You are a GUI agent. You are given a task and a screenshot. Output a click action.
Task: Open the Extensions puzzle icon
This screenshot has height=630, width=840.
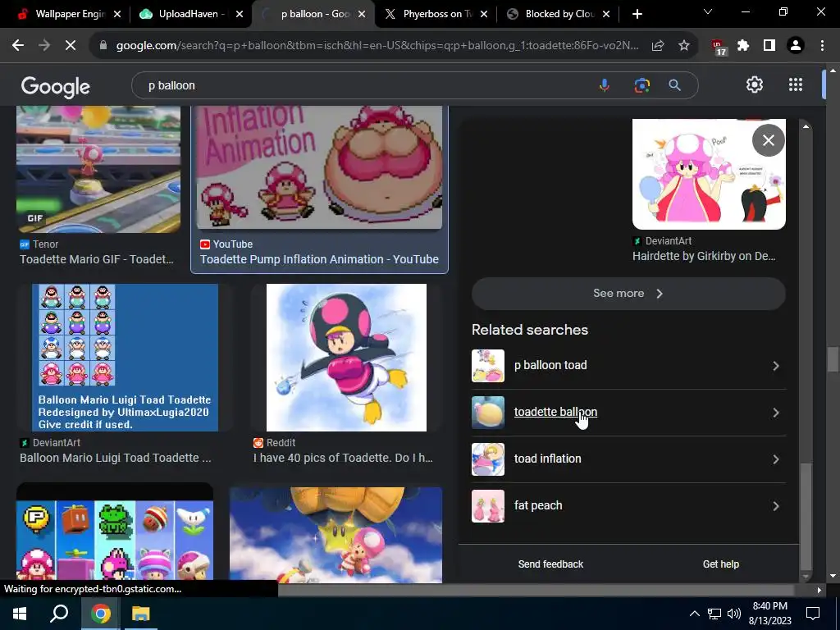tap(743, 46)
